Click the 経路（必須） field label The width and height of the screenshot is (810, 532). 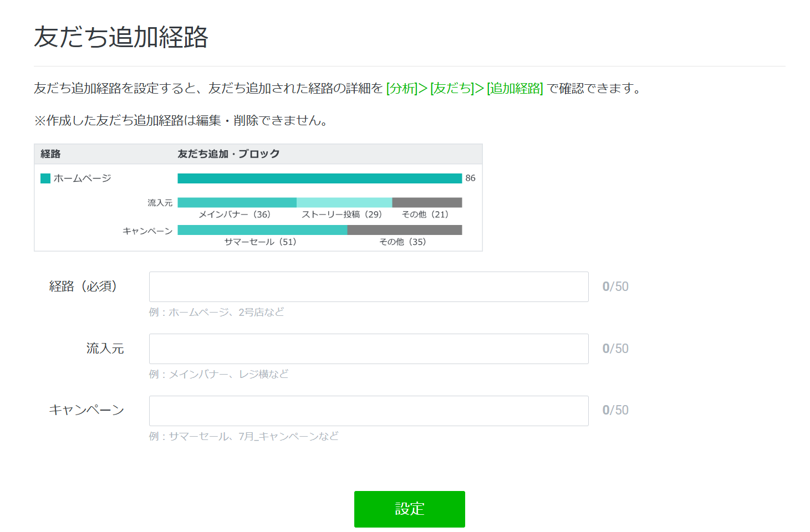click(x=83, y=287)
